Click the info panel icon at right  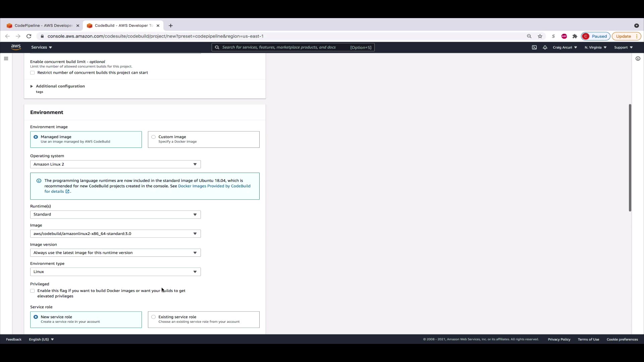(638, 59)
